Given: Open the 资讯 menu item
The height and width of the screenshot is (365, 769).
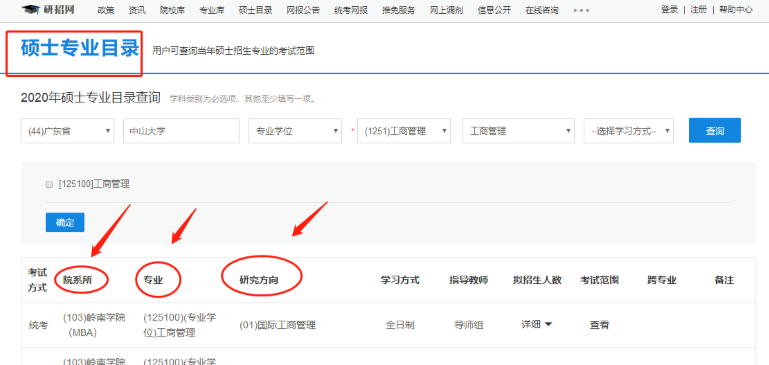Looking at the screenshot, I should [137, 10].
